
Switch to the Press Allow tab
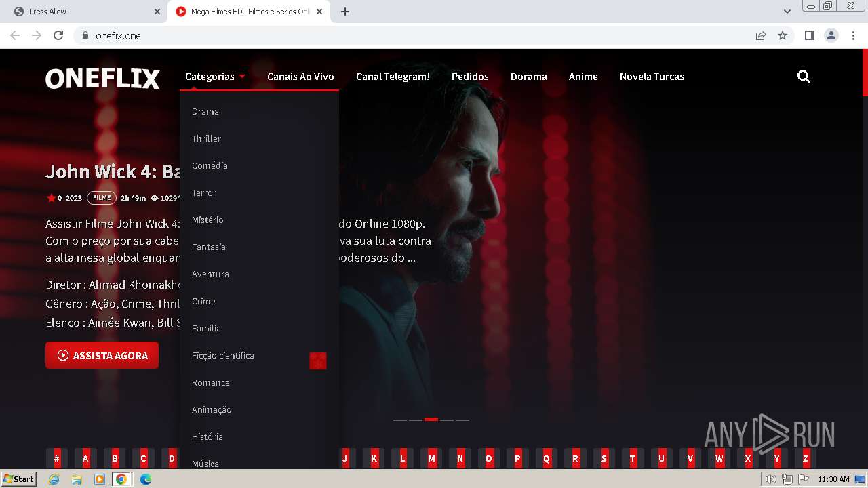coord(84,12)
